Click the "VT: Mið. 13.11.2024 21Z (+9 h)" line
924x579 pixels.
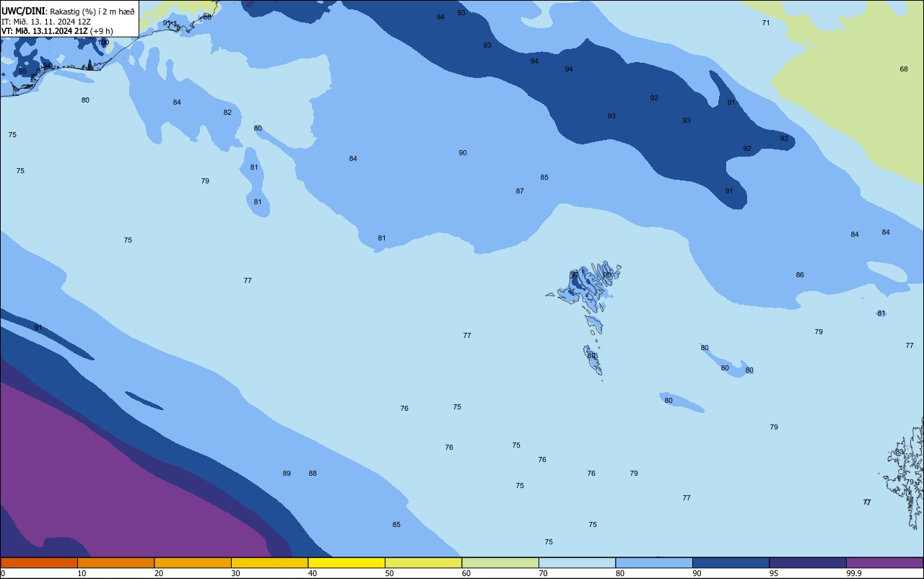[57, 31]
